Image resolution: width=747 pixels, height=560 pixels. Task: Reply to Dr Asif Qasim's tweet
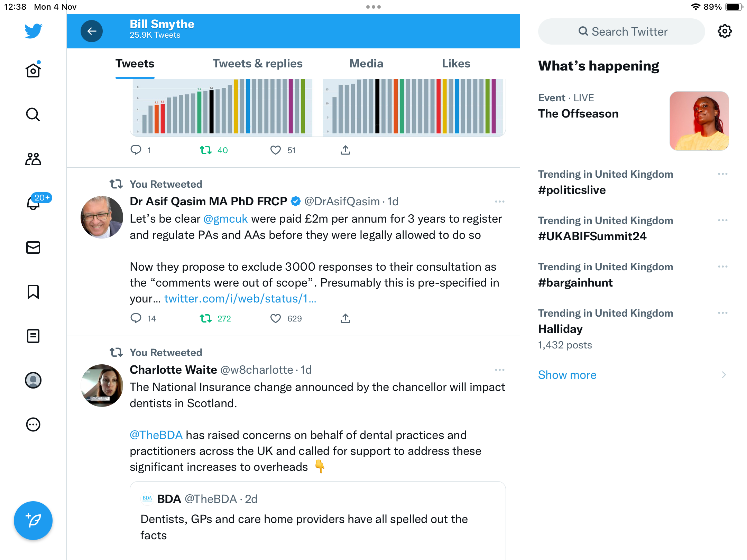click(x=136, y=318)
